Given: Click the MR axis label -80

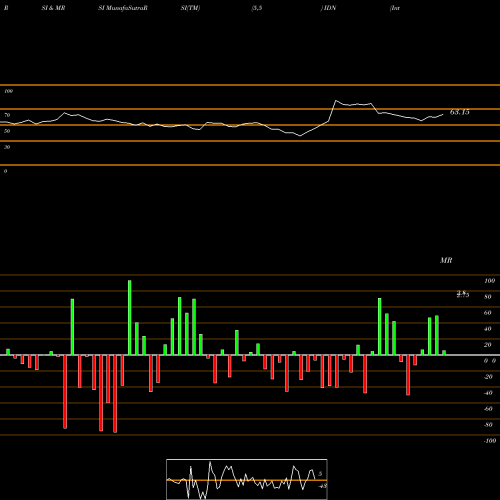Looking at the screenshot, I should coord(488,425).
